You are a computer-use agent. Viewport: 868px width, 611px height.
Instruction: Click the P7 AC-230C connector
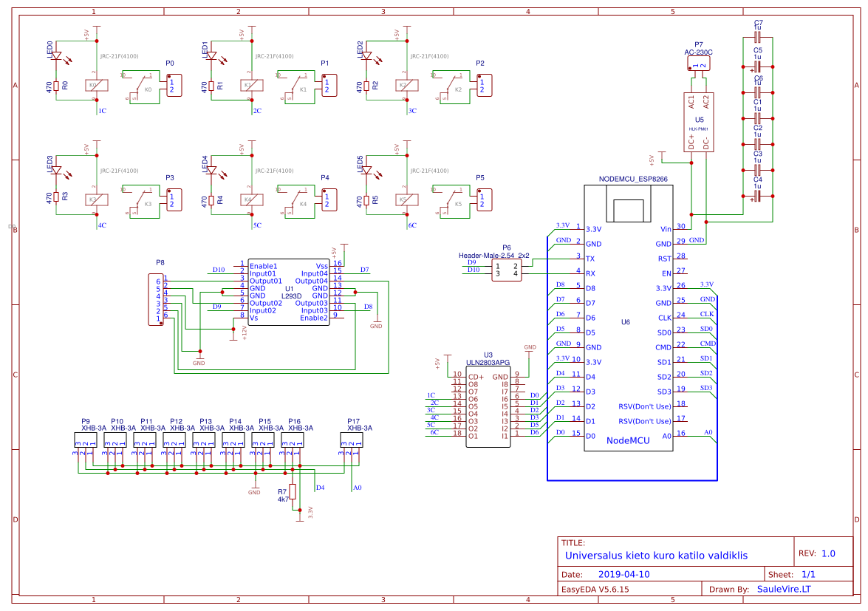[x=699, y=63]
